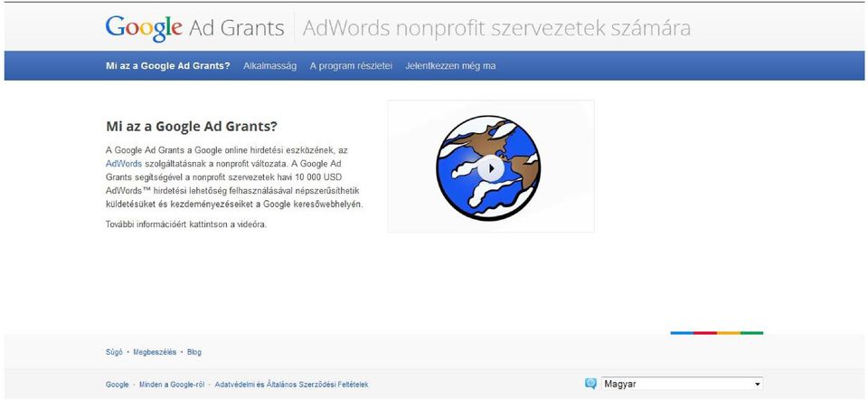Follow the AdWords link in the paragraph
868x400 pixels.
(x=124, y=164)
